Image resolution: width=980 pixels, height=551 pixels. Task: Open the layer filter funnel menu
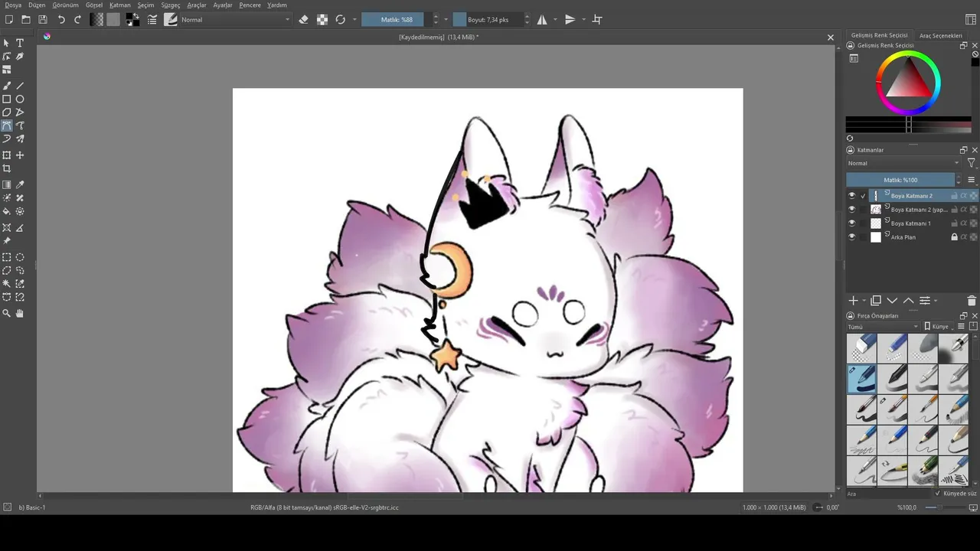pyautogui.click(x=972, y=163)
